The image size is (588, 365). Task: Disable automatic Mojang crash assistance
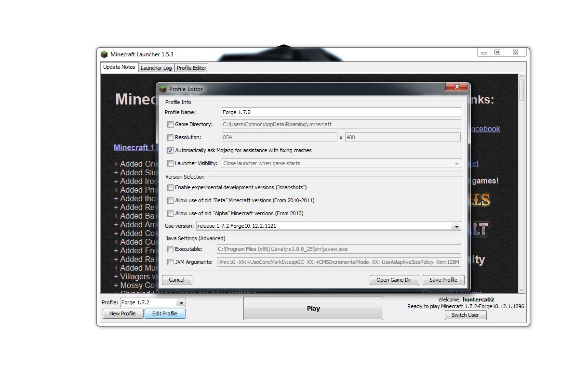click(170, 150)
